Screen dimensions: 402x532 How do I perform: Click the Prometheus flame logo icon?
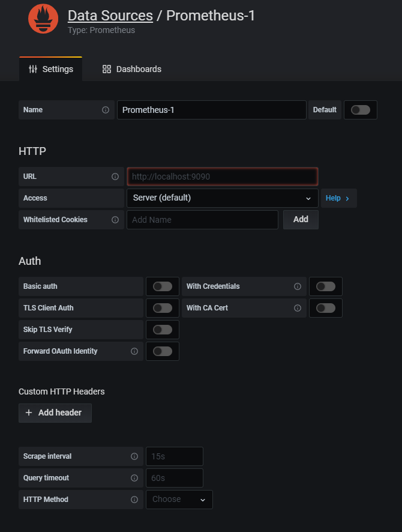43,19
